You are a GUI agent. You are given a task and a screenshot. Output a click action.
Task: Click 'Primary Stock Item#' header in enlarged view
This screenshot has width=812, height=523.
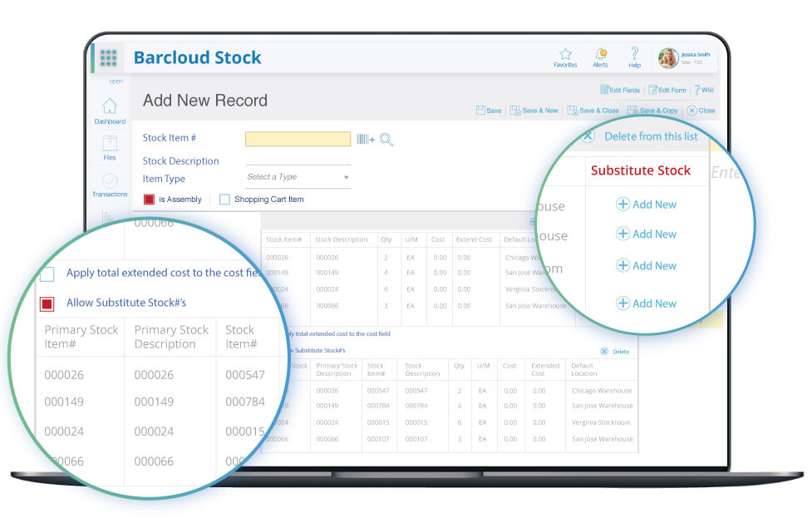click(81, 337)
